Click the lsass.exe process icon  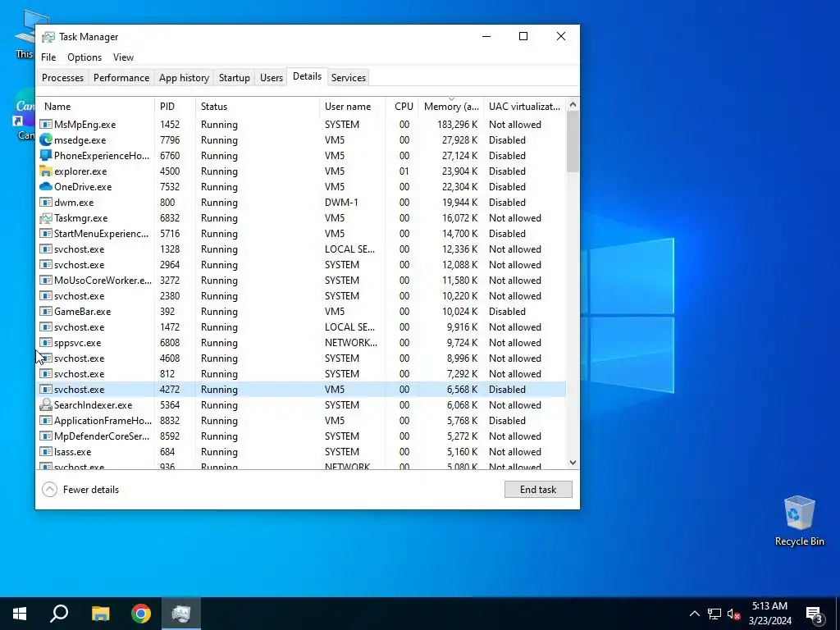tap(46, 452)
